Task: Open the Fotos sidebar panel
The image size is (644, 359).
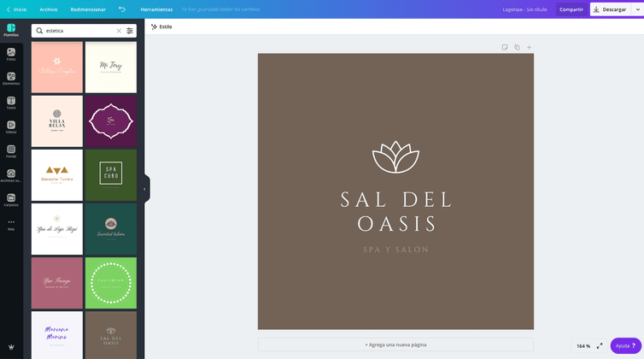Action: pyautogui.click(x=11, y=54)
